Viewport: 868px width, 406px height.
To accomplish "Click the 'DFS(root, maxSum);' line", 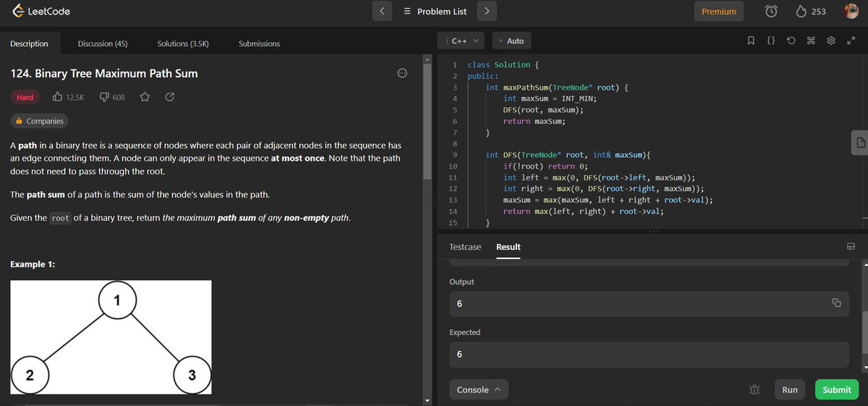I will (x=543, y=110).
